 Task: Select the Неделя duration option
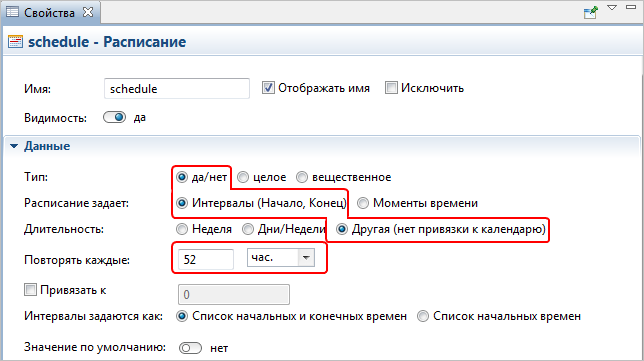click(182, 229)
